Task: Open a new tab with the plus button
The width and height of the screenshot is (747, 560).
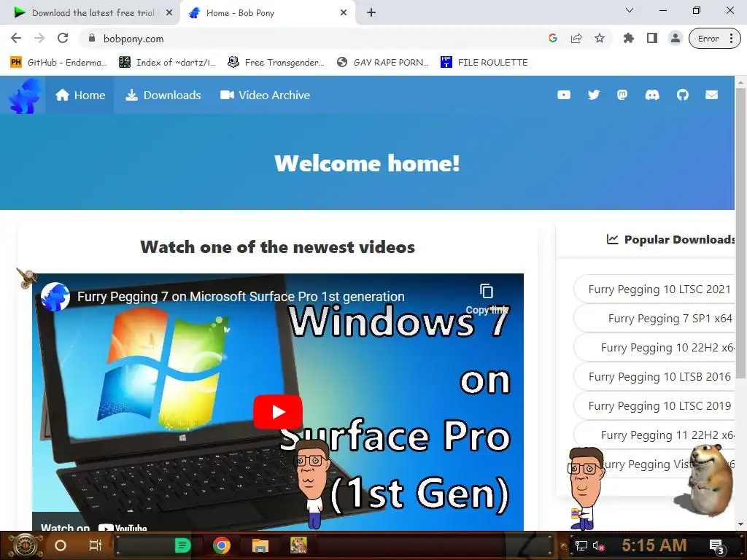Action: pos(371,12)
